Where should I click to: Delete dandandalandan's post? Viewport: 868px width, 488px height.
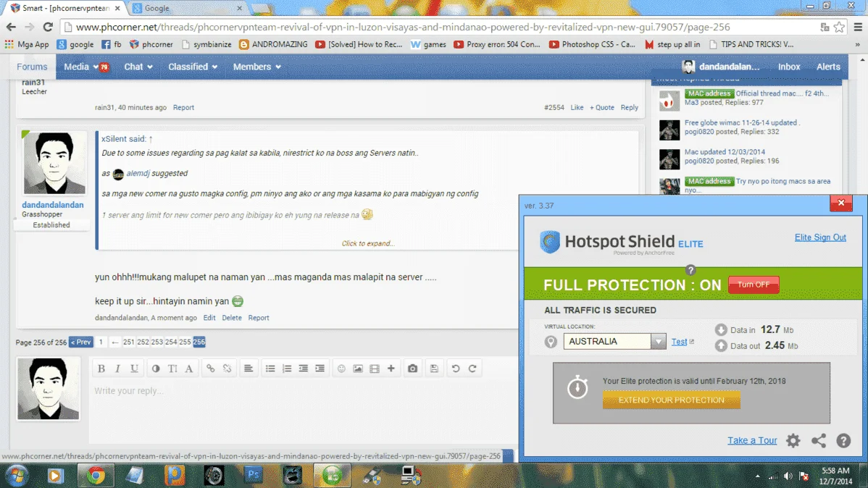click(231, 318)
